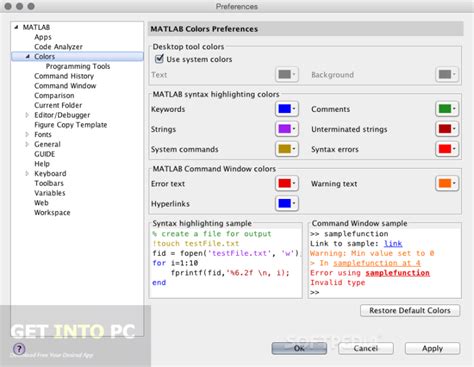
Task: Change the Comments color swatch
Action: [x=447, y=109]
